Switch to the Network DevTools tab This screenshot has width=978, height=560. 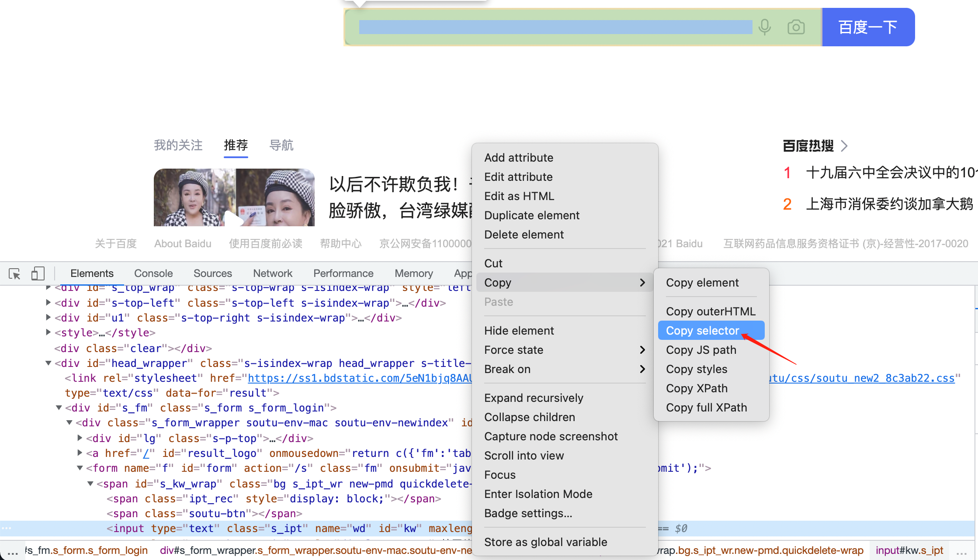click(273, 273)
